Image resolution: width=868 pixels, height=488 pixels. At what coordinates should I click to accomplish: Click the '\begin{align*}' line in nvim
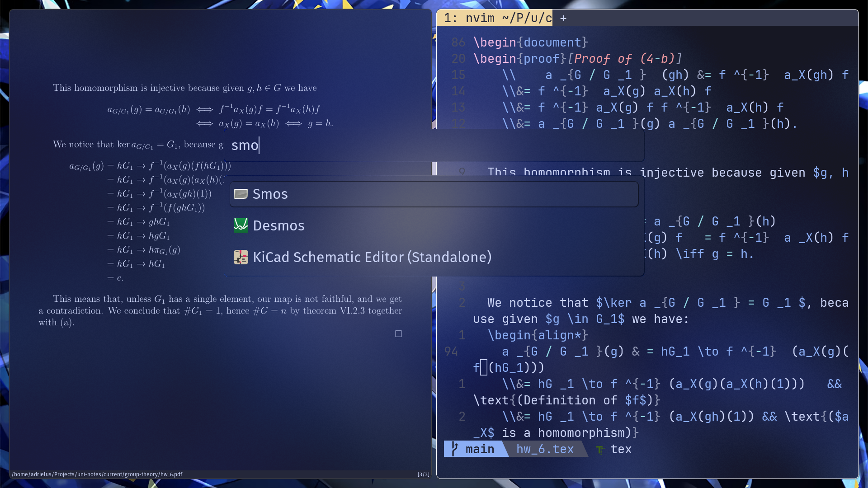click(x=538, y=335)
